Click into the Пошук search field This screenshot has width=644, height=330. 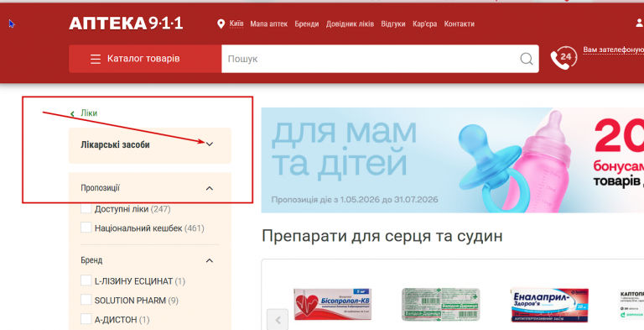pos(370,59)
